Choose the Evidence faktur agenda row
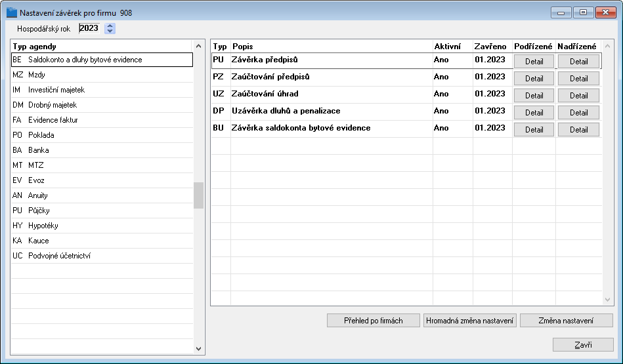The image size is (623, 364). pos(102,120)
